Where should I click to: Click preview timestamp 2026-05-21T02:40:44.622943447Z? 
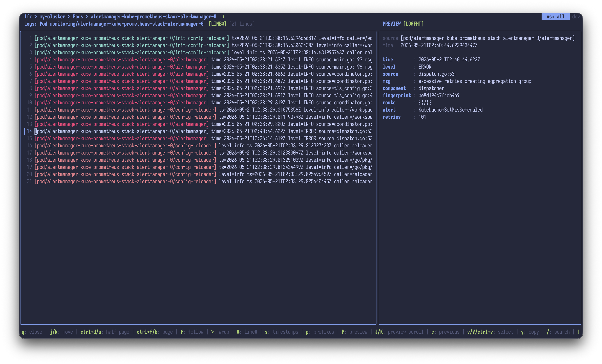pos(439,45)
